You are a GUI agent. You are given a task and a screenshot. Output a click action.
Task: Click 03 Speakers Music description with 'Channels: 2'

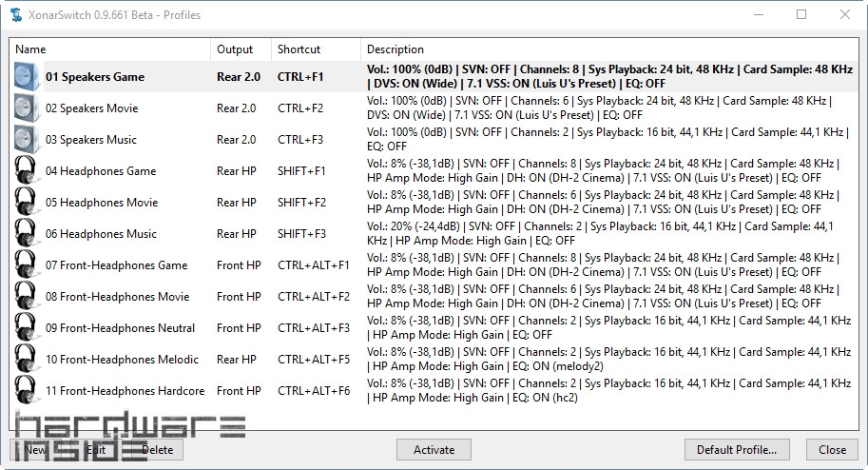(608, 140)
